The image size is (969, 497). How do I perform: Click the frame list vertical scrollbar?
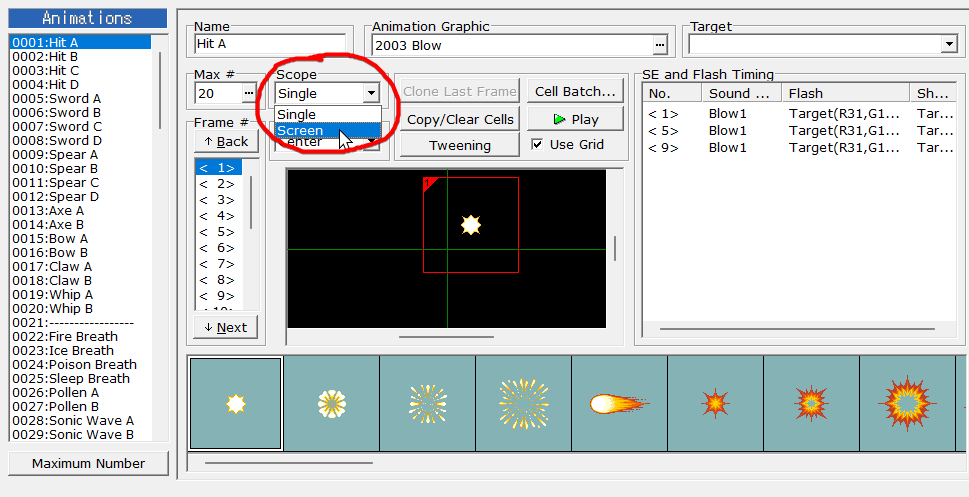click(251, 203)
